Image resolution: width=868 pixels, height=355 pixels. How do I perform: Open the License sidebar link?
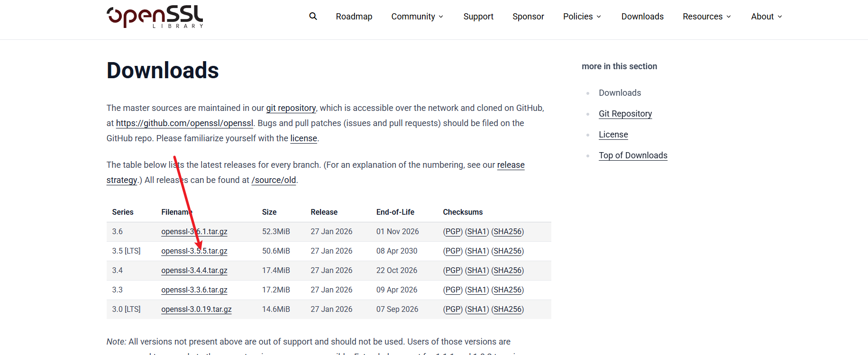click(613, 135)
